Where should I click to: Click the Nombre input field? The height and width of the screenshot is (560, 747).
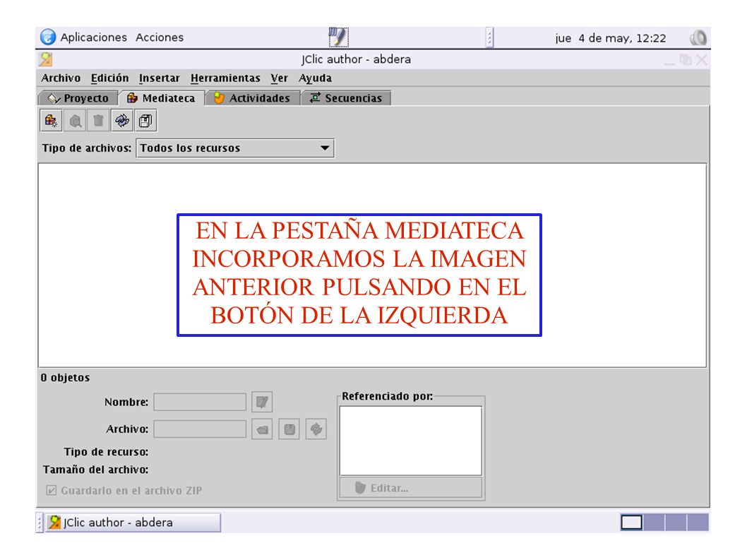click(x=200, y=403)
